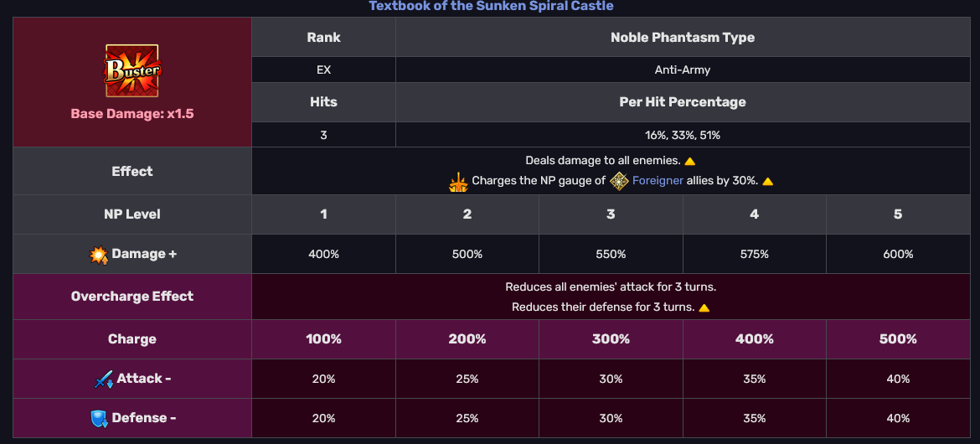Viewport: 980px width, 444px height.
Task: Click the Anti-Army type cell
Action: point(683,70)
